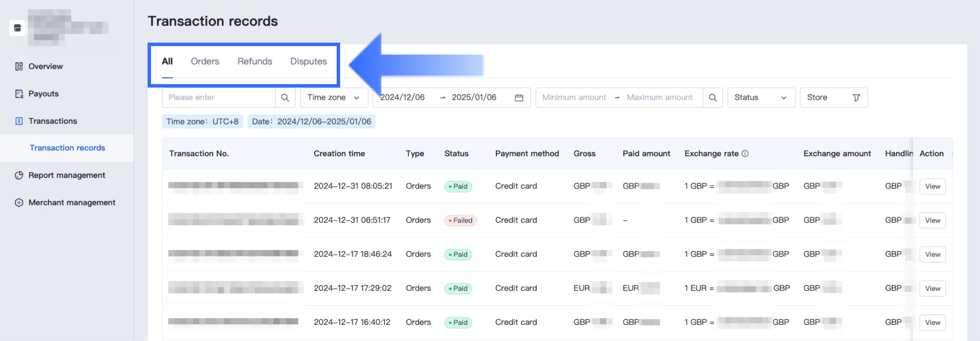The image size is (980, 341).
Task: Open Transaction records in sidebar
Action: [x=67, y=148]
